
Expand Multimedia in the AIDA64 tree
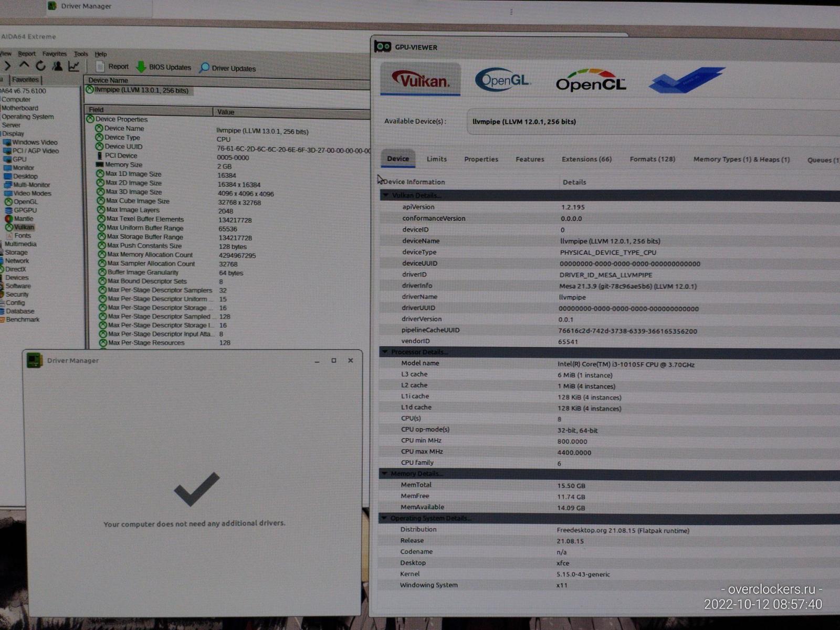(20, 244)
